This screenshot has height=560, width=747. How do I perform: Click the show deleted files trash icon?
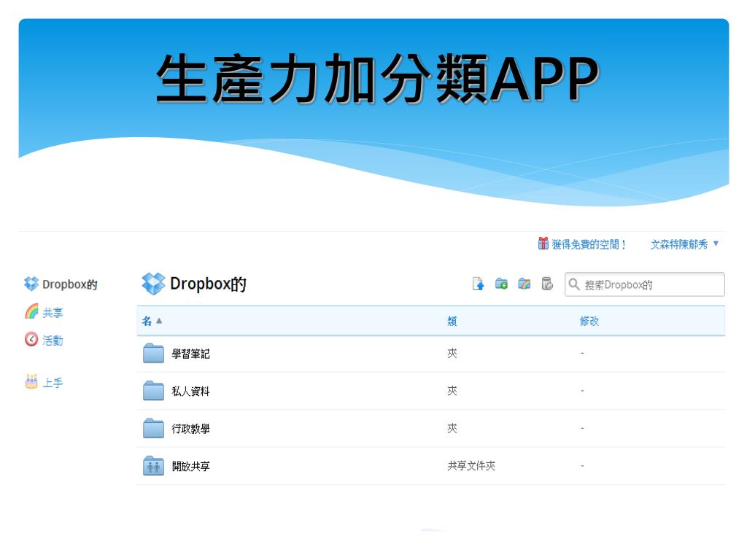547,284
